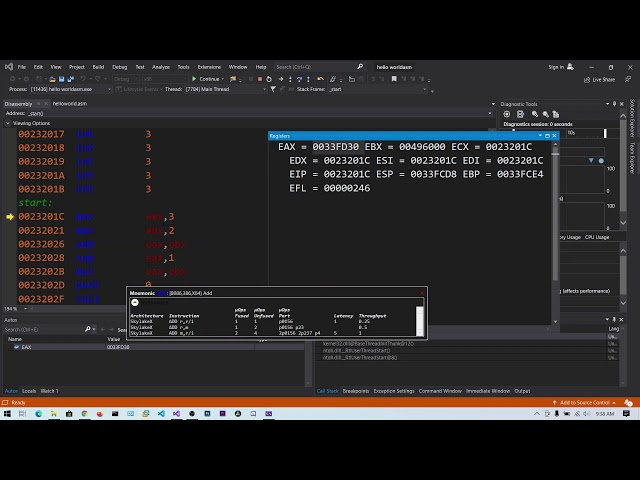Click the Chrome taskbar icon
Screen dimensions: 640x480
tap(84, 413)
